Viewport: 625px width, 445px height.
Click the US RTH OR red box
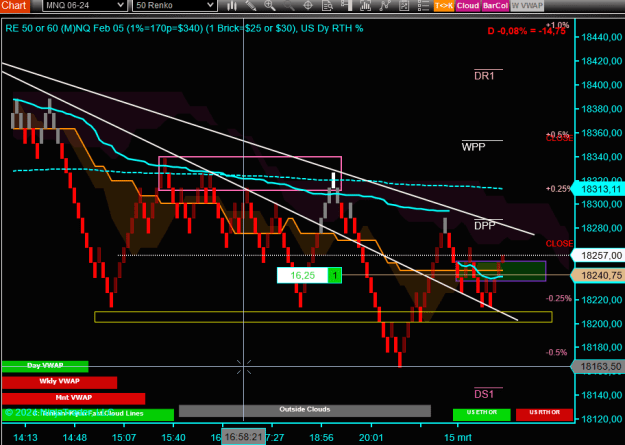tap(544, 414)
